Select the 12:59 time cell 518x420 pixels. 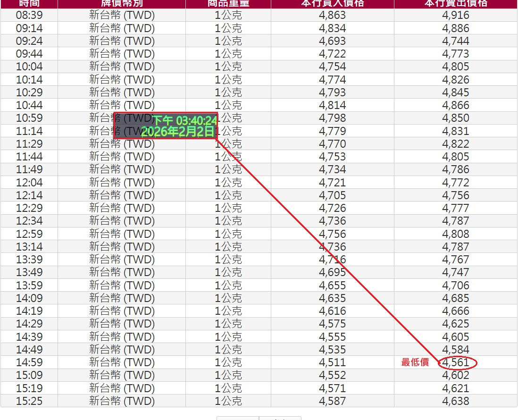(x=29, y=234)
